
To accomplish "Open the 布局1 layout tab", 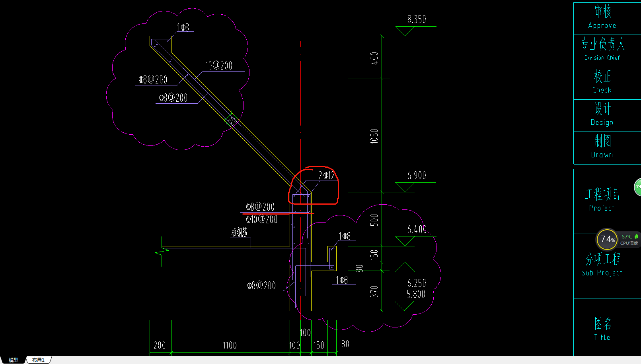I will [39, 360].
